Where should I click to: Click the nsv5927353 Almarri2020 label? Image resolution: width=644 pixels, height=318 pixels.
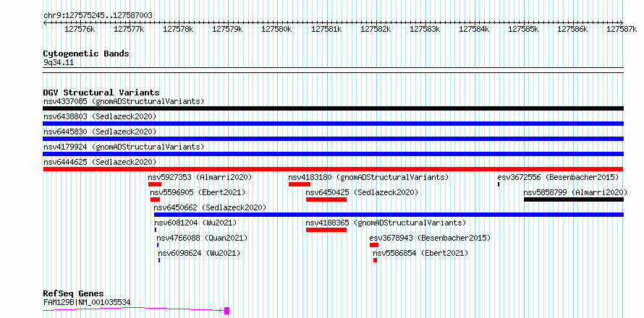200,177
